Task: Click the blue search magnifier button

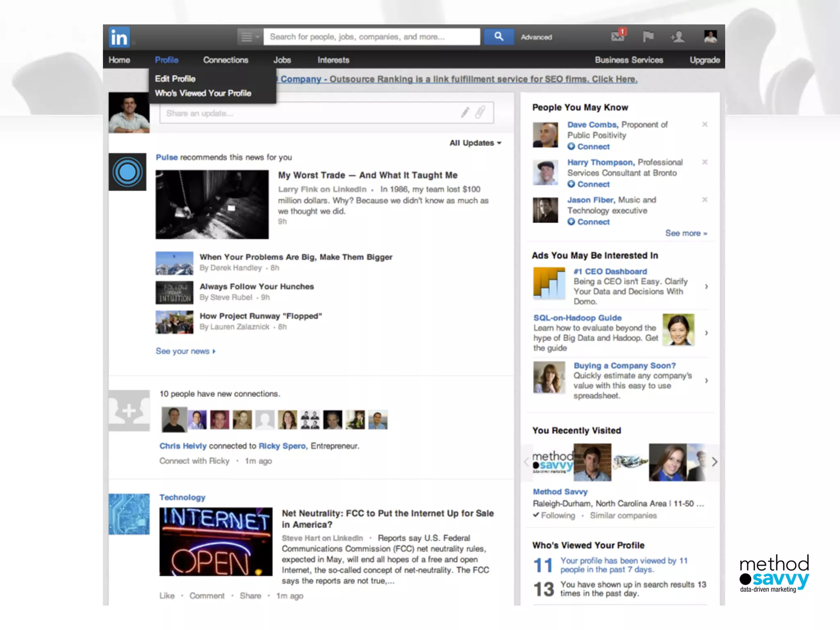Action: (499, 37)
